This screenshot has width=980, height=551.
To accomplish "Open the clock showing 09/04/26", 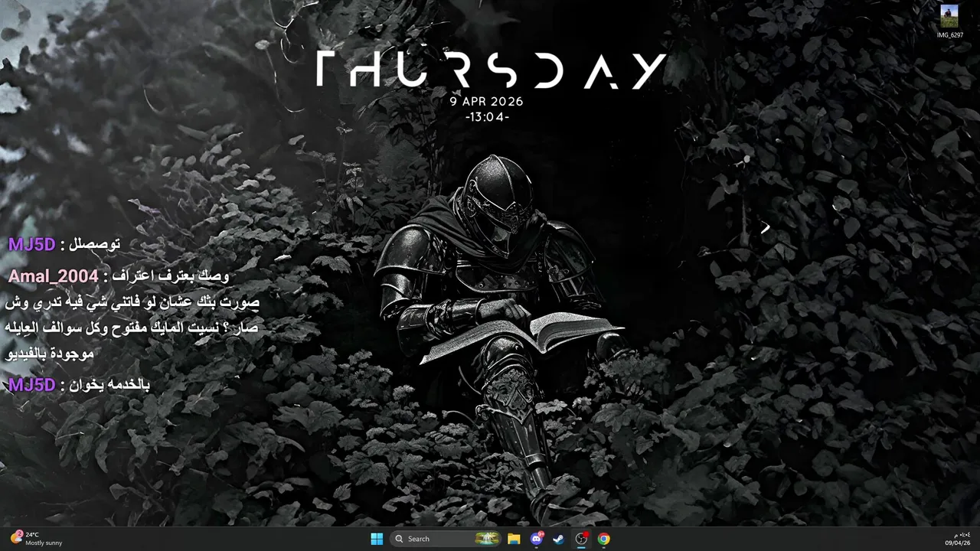I will point(957,539).
